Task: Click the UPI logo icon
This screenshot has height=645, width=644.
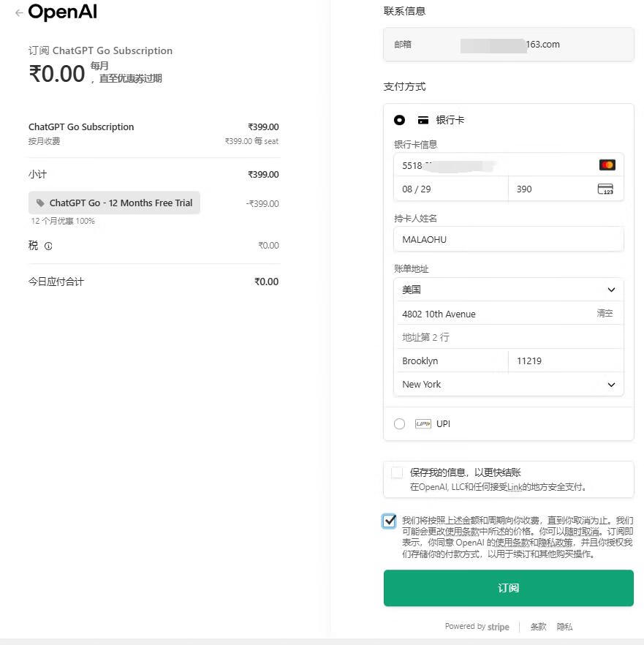Action: point(423,424)
